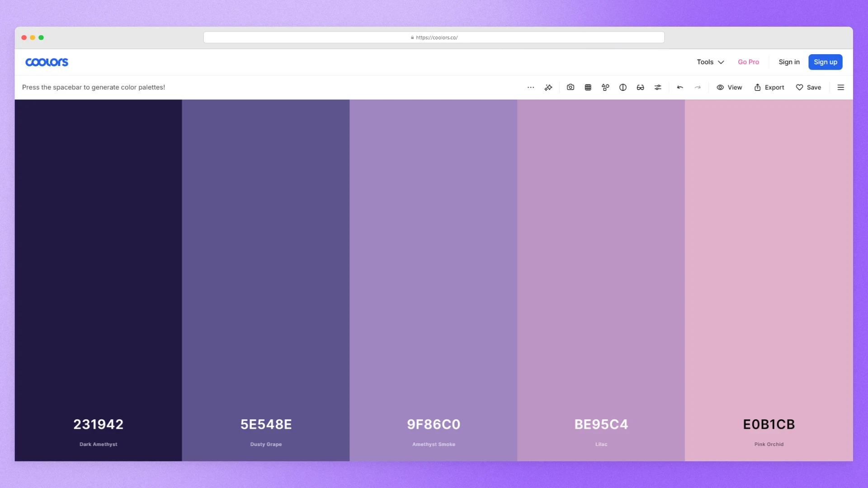868x488 pixels.
Task: Select the Dark Amethyst color column
Action: point(98,280)
